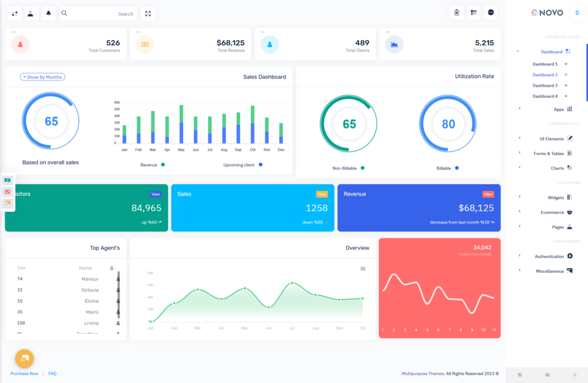This screenshot has width=588, height=383.
Task: Click the chat bubble icon in top right
Action: (x=490, y=11)
